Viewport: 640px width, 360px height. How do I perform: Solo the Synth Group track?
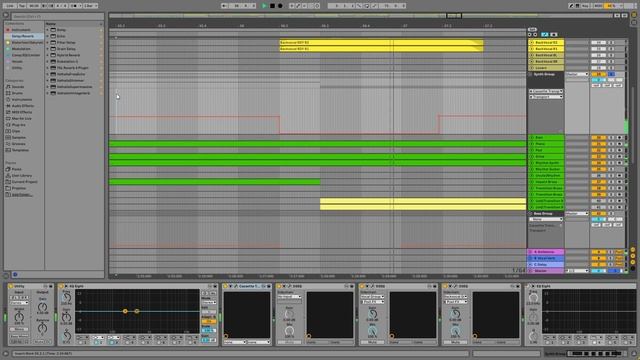point(611,74)
